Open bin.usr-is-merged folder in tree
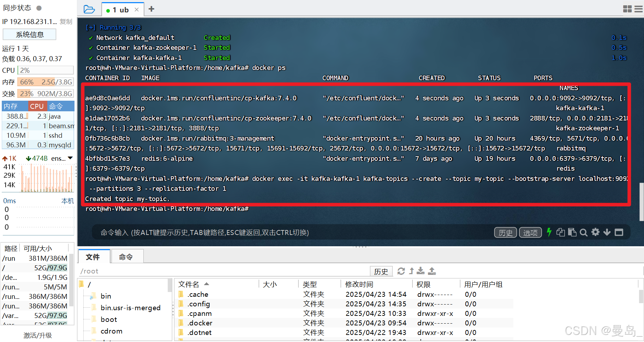This screenshot has height=342, width=644. (x=130, y=308)
